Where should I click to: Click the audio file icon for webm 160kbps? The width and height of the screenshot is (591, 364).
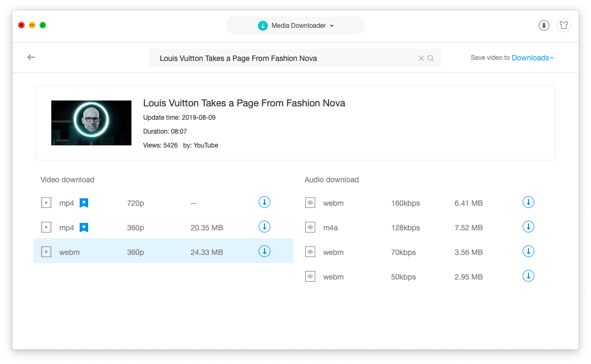(310, 203)
